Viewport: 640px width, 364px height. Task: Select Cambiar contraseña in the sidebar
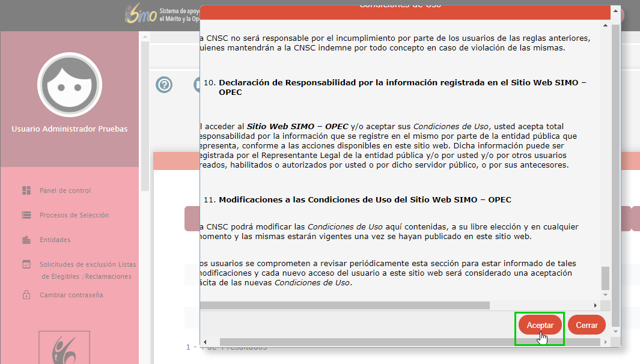coord(71,295)
